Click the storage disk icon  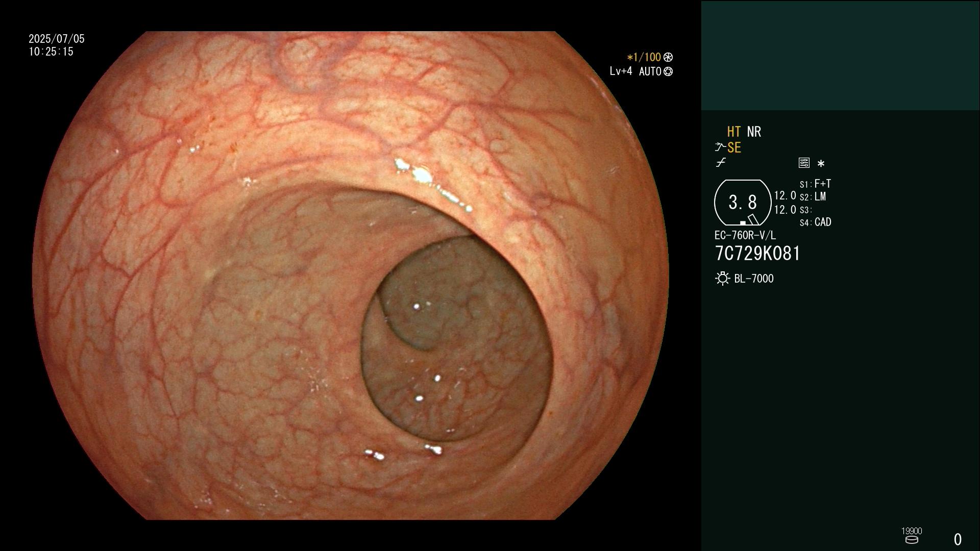(912, 540)
